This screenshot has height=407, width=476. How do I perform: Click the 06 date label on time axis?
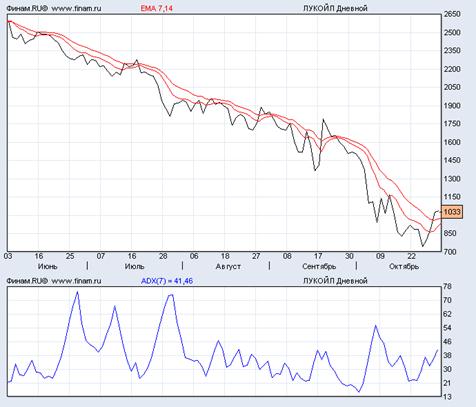click(194, 256)
